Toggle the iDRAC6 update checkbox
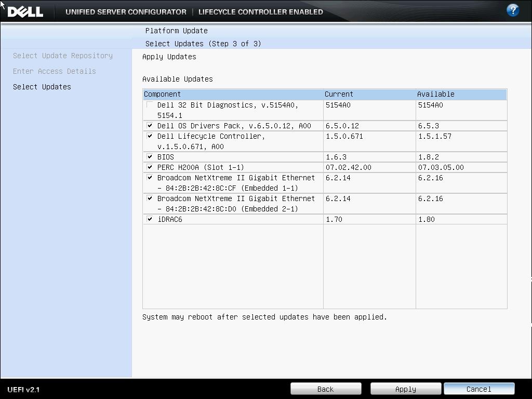The image size is (532, 399). coord(150,219)
